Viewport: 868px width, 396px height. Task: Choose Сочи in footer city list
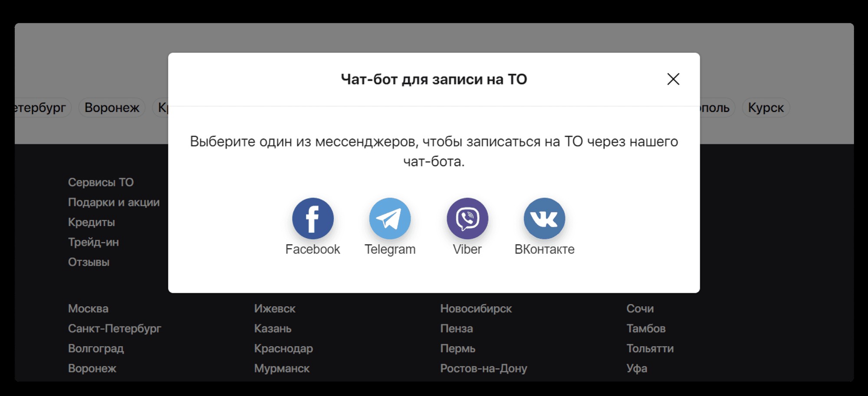pos(640,308)
